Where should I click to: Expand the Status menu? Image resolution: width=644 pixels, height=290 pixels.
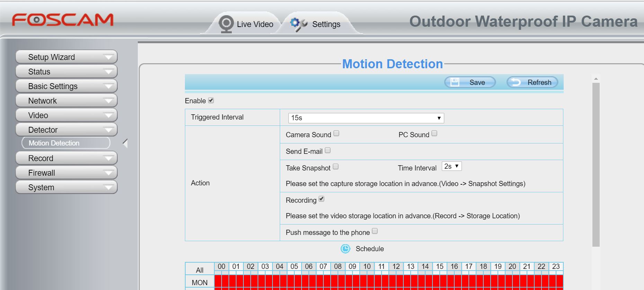tap(66, 71)
